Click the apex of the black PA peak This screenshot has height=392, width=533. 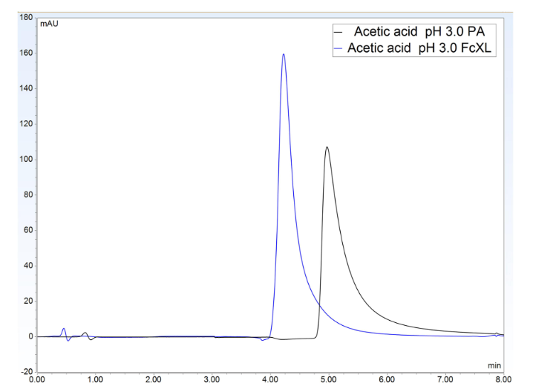pos(327,147)
